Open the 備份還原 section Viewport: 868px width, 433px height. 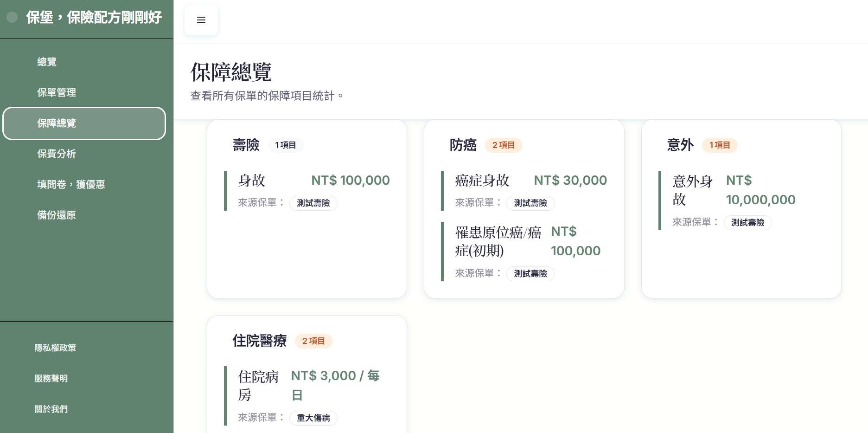[57, 215]
